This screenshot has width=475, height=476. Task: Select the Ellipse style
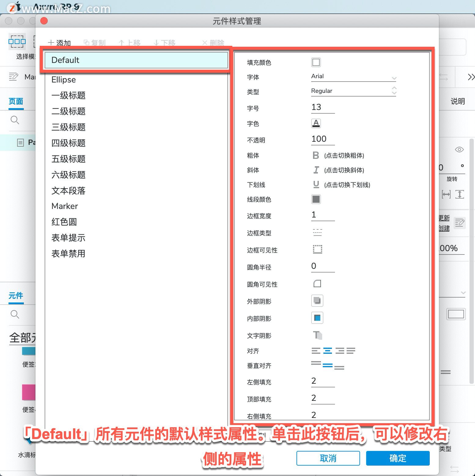(x=136, y=80)
